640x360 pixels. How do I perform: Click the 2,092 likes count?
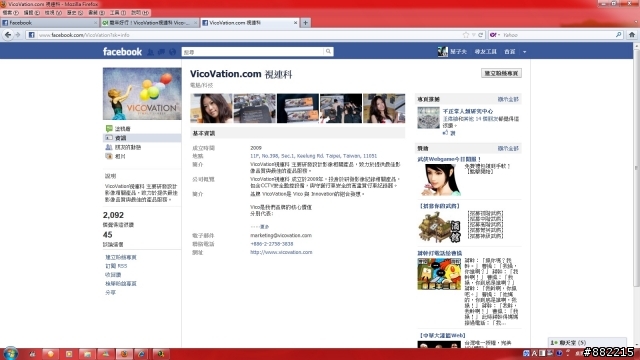click(113, 215)
